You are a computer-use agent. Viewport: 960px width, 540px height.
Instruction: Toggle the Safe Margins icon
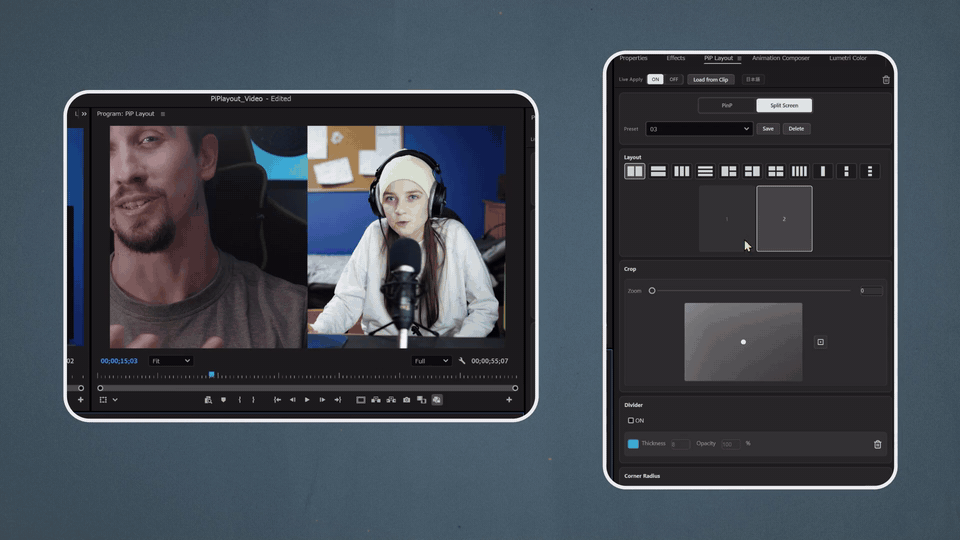coord(361,400)
